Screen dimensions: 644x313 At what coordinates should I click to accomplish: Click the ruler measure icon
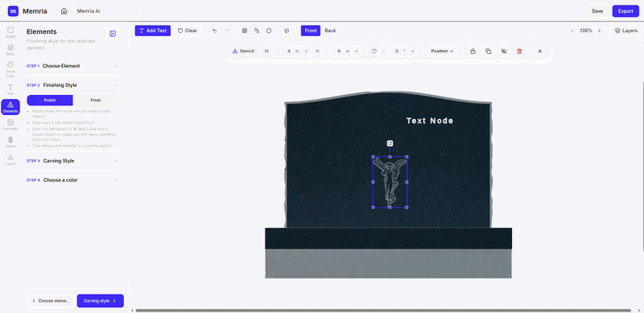pos(257,31)
